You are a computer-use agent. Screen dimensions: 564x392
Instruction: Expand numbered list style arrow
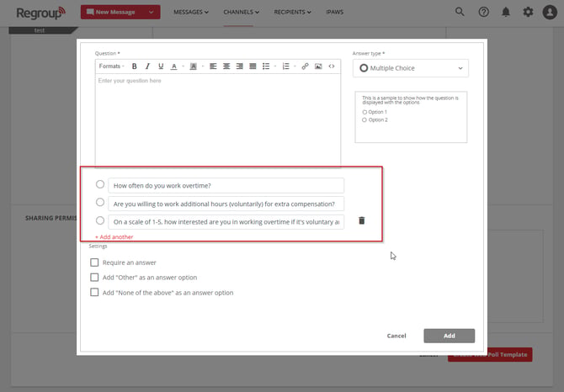coord(295,66)
